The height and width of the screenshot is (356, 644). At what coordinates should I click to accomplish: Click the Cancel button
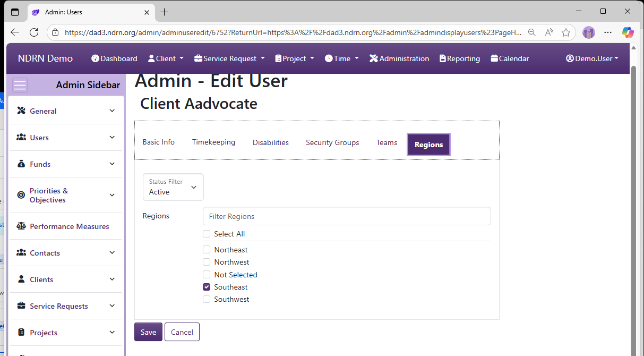(x=182, y=332)
